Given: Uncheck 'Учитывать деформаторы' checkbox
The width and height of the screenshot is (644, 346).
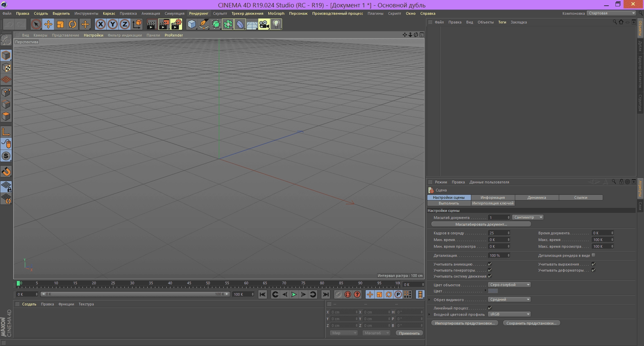Looking at the screenshot, I should [x=593, y=270].
